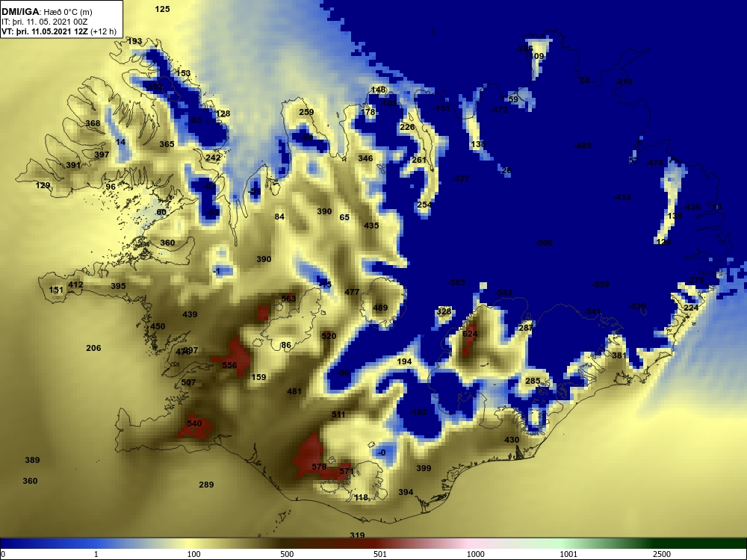Select the 578 height label
The image size is (747, 560).
[x=319, y=467]
